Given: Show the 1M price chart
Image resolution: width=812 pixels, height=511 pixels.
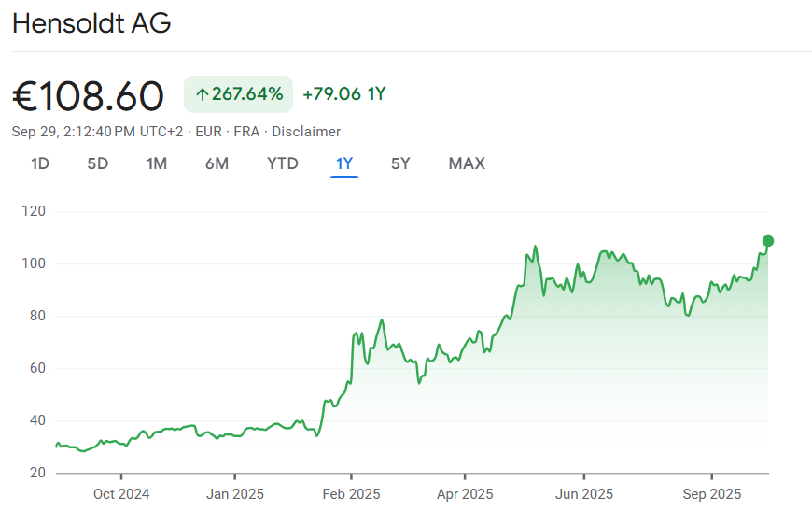Looking at the screenshot, I should click(157, 163).
